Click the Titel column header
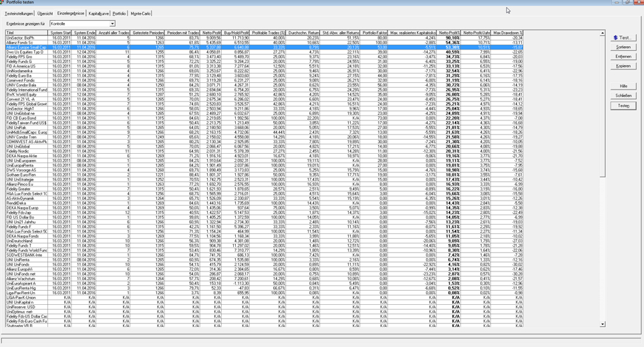Screen dimensions: 644x347 tap(27, 33)
